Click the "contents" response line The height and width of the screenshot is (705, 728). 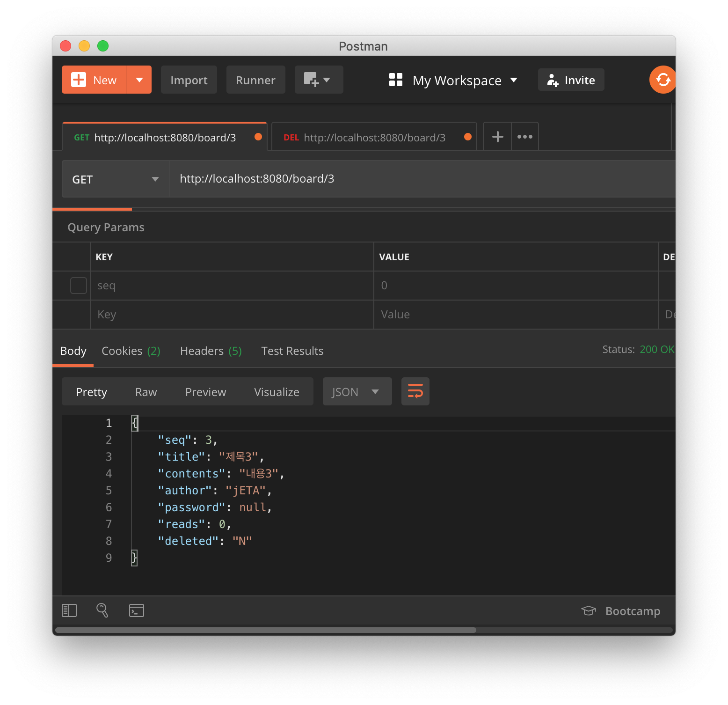coord(221,474)
